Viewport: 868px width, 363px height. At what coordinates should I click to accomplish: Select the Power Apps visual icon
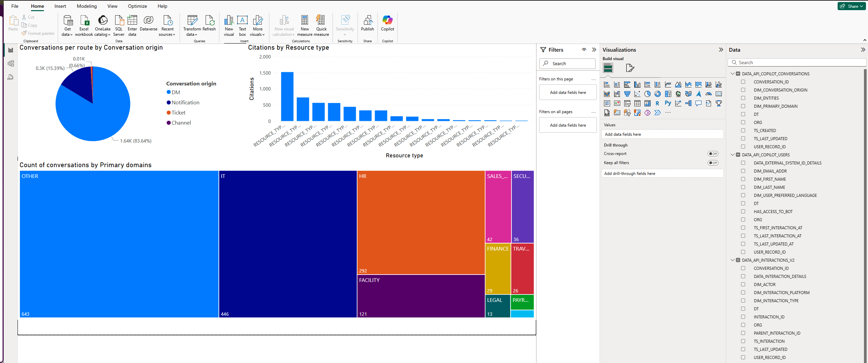(647, 113)
